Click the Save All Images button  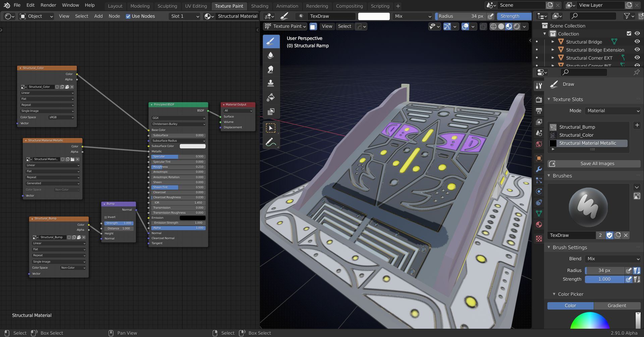[594, 163]
